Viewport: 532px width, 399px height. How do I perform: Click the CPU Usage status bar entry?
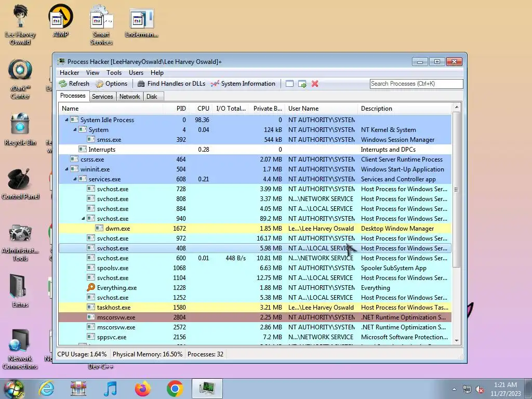click(x=82, y=354)
